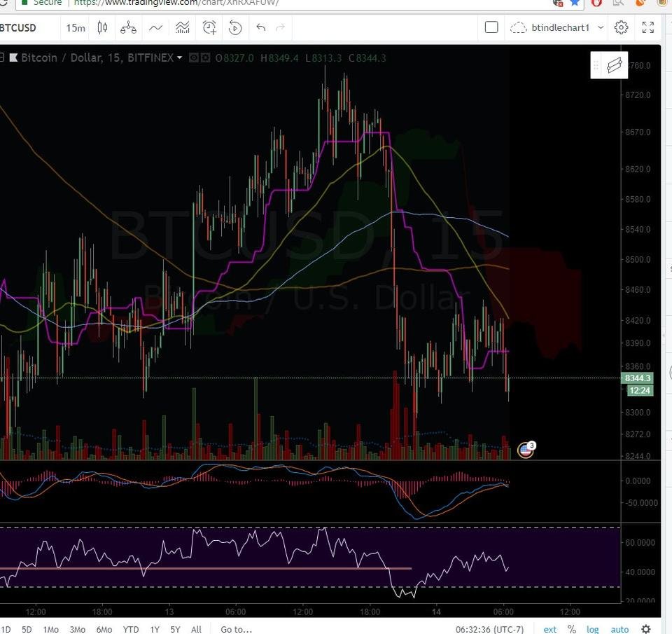Screen dimensions: 672x634
Task: Toggle ext extended hours
Action: [x=550, y=629]
